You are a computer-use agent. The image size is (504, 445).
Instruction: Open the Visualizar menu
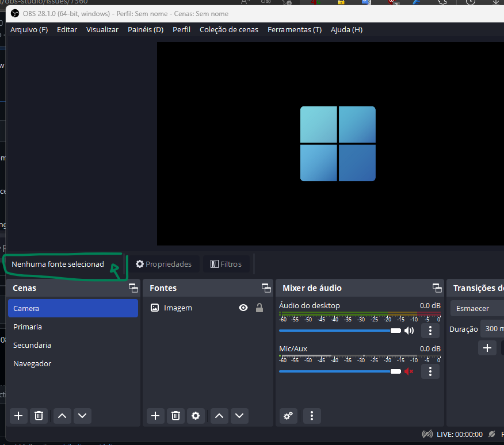[102, 29]
